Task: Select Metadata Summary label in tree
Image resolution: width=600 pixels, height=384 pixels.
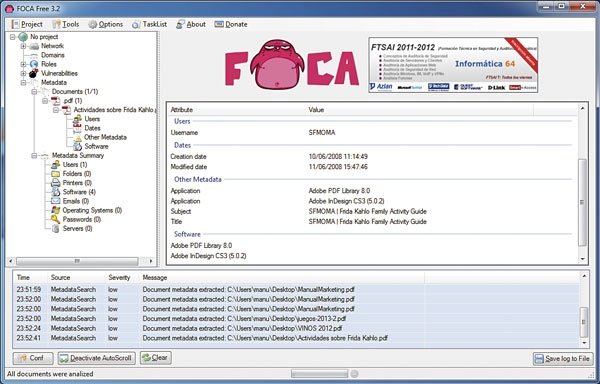Action: coord(78,156)
